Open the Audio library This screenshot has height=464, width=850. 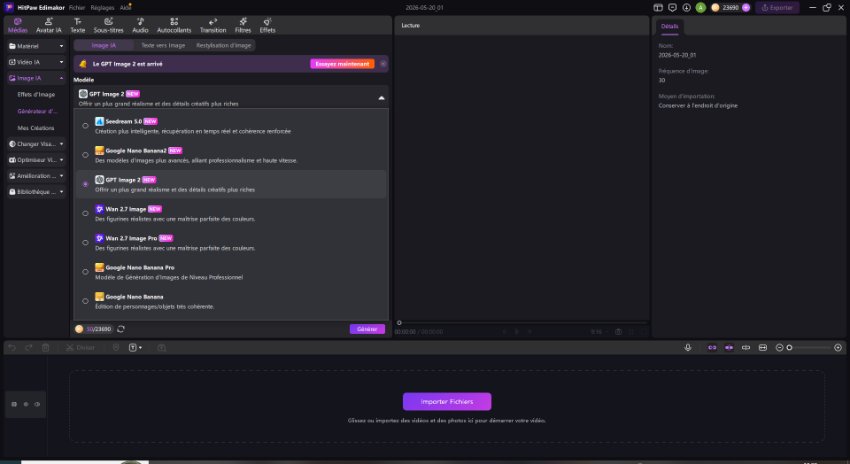[x=140, y=25]
